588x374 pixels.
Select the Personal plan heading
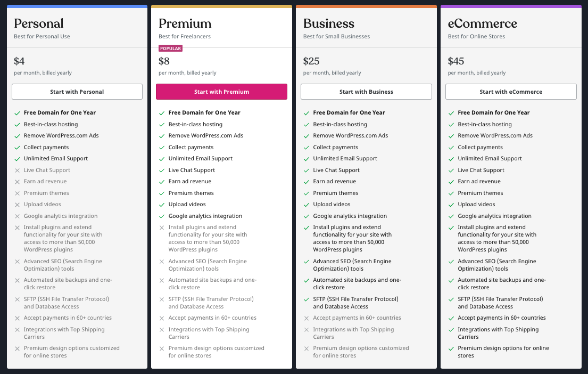coord(39,23)
